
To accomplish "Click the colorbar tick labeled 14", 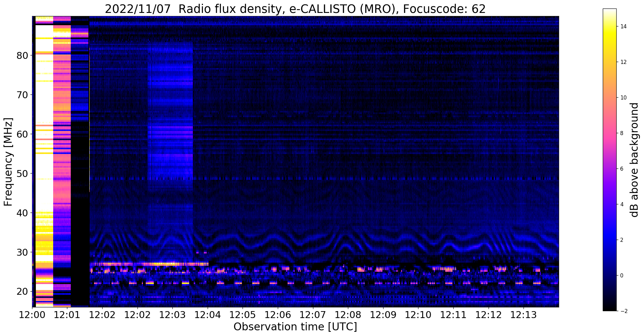I will click(x=623, y=27).
